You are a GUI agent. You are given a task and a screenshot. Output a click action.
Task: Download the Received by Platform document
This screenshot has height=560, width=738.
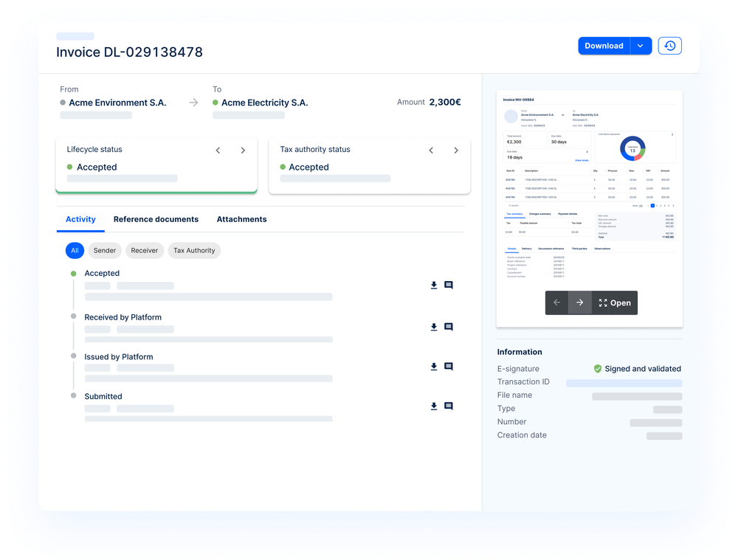pos(434,328)
